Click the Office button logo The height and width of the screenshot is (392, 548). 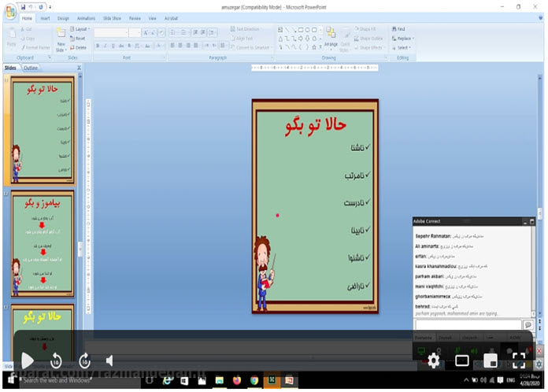pos(10,12)
